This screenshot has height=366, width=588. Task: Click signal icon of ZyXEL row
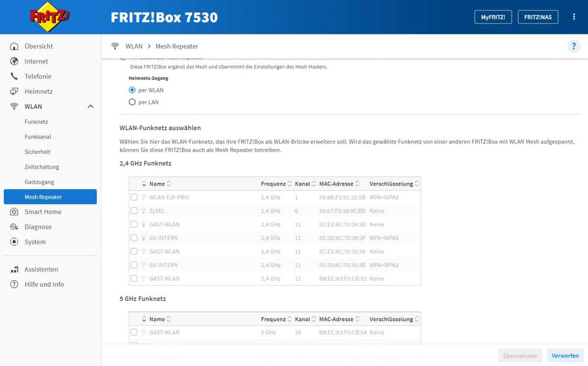point(144,211)
